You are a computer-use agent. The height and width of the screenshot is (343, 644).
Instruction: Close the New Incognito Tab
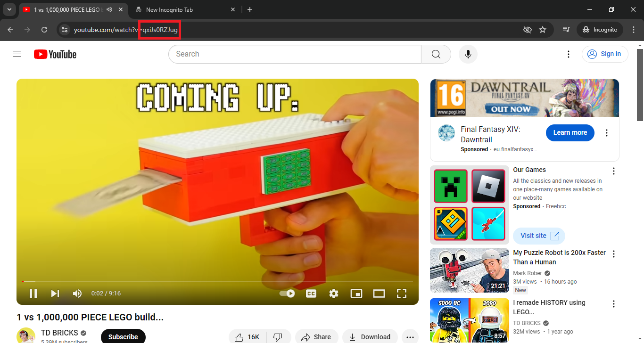(x=233, y=10)
